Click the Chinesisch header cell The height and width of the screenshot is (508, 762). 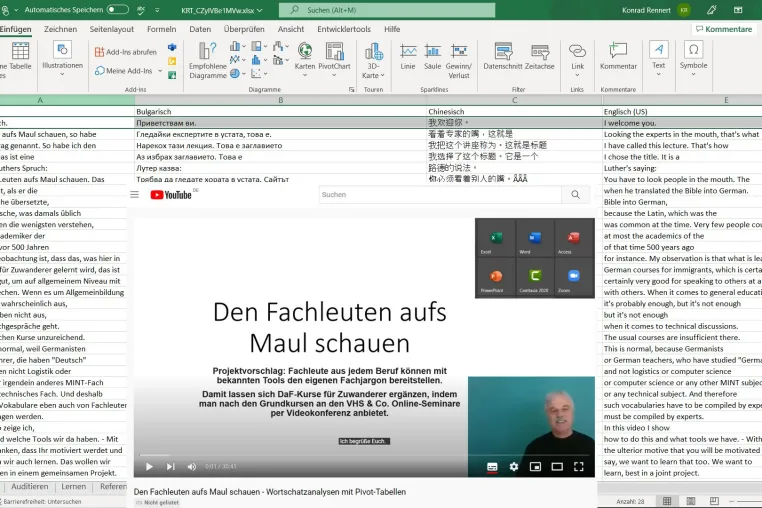click(x=514, y=111)
